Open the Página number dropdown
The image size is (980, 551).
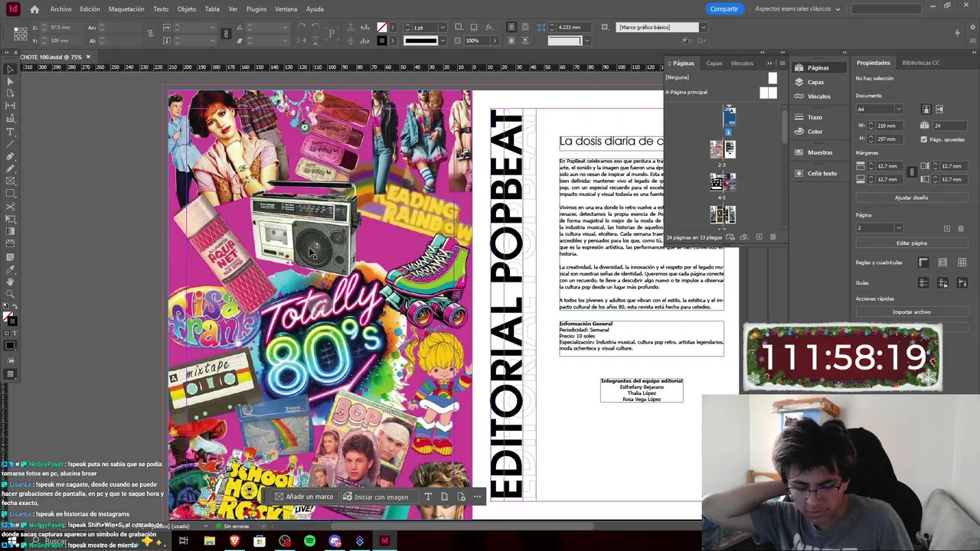899,228
